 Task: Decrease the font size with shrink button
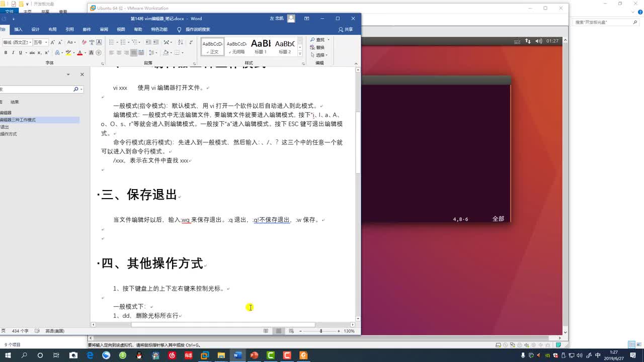point(60,42)
